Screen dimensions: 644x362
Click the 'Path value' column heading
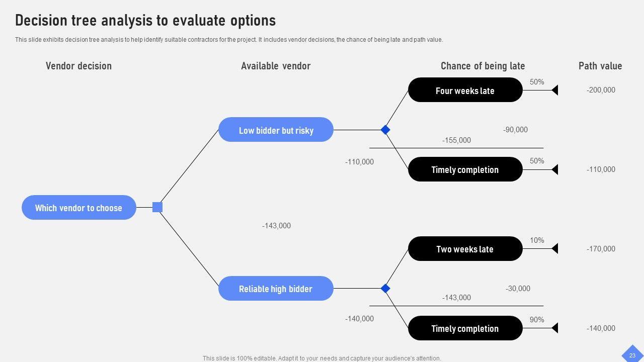coord(600,66)
